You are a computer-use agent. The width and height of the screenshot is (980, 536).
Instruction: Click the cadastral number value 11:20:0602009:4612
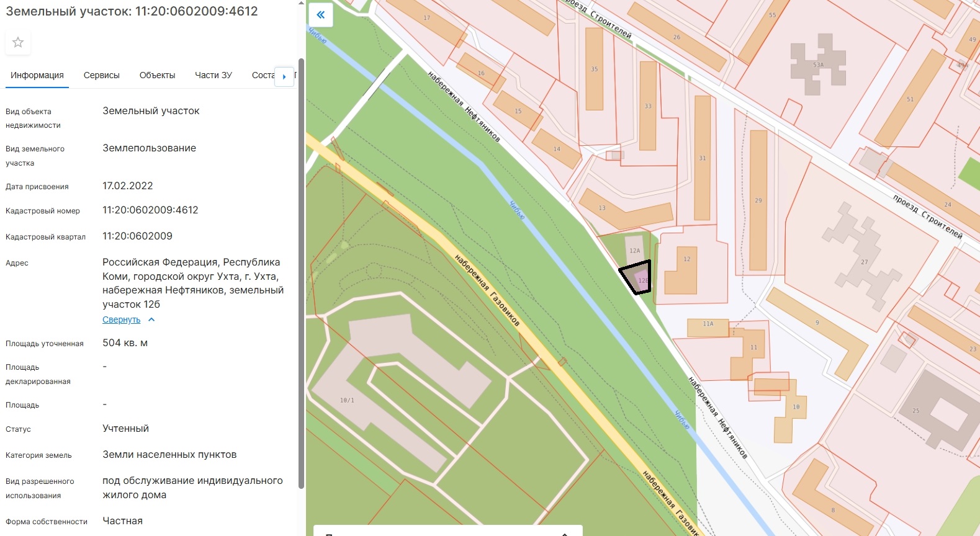tap(150, 210)
